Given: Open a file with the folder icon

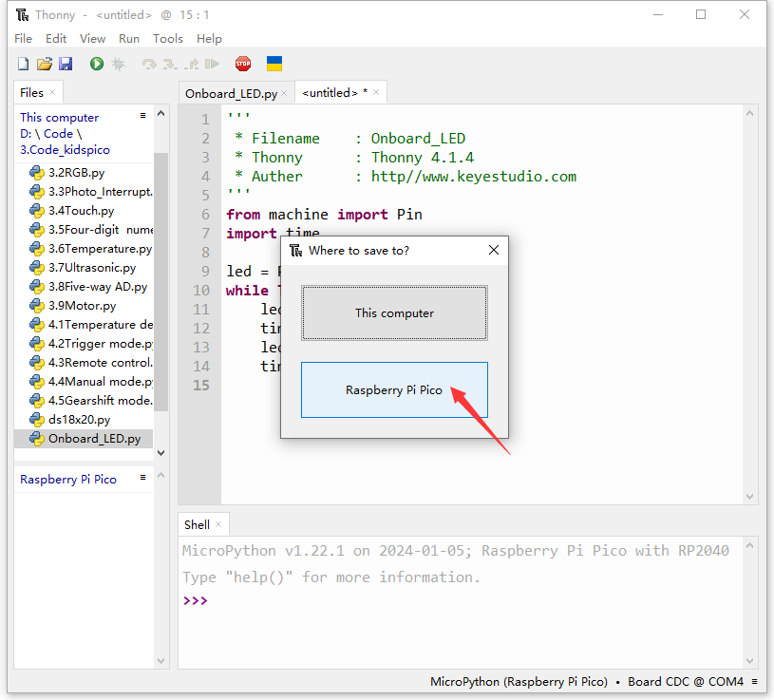Looking at the screenshot, I should (45, 64).
